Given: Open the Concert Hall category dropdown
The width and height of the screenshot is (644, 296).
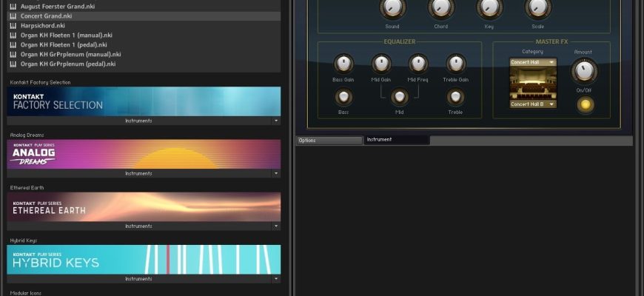Looking at the screenshot, I should (x=533, y=63).
